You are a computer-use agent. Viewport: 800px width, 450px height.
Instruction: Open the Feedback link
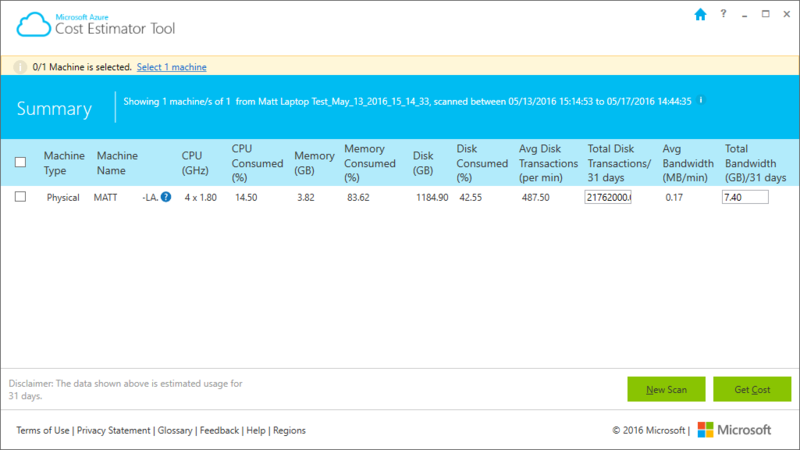coord(219,430)
